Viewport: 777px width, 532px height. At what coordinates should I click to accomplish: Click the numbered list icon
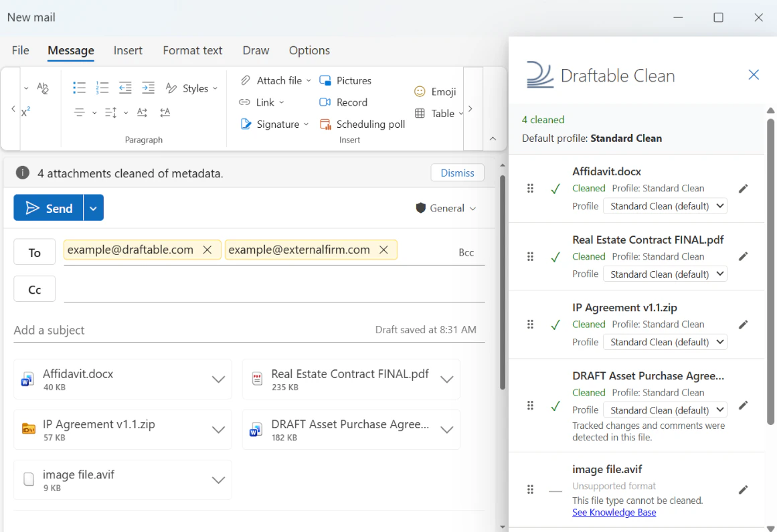click(x=102, y=88)
